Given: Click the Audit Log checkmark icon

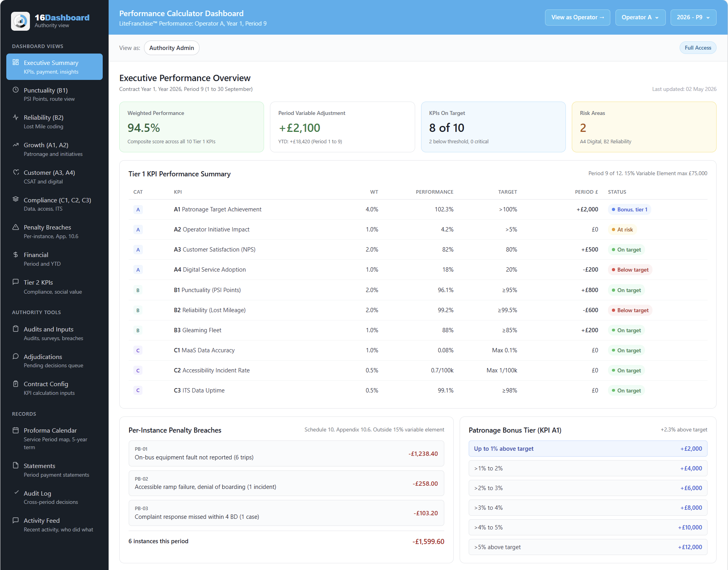Looking at the screenshot, I should coord(16,492).
